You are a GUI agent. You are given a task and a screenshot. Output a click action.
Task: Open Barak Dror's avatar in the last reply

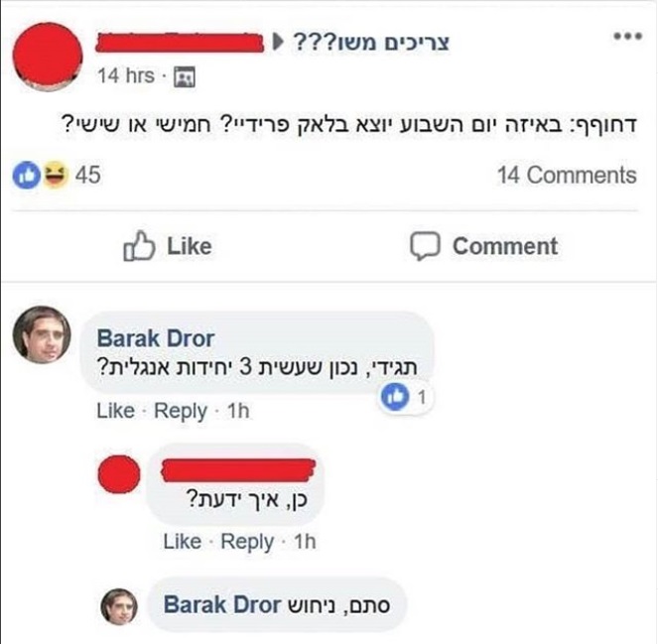[119, 606]
